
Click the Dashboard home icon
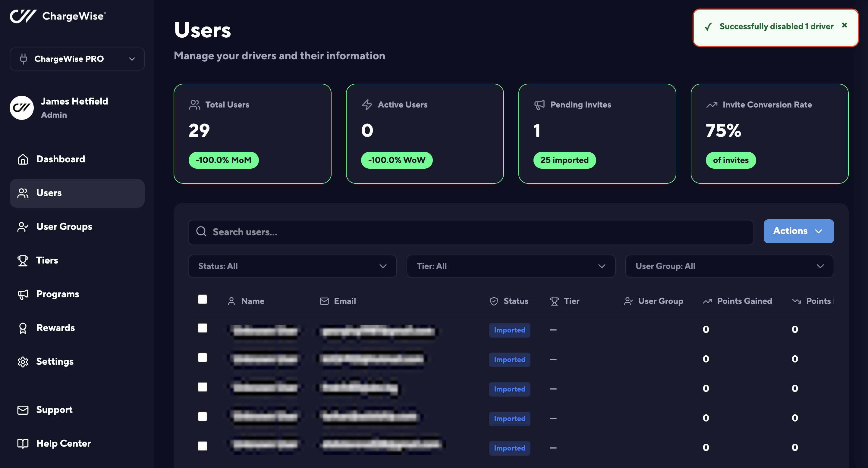pos(23,159)
